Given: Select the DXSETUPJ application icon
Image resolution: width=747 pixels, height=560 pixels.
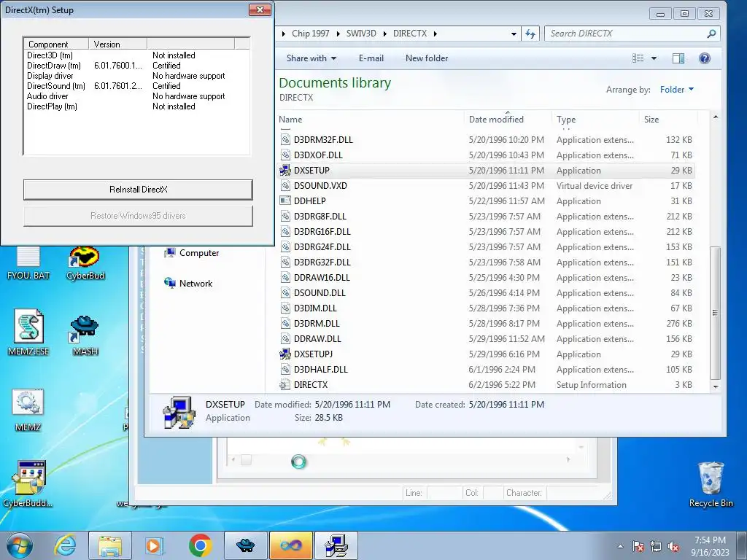Looking at the screenshot, I should pyautogui.click(x=285, y=354).
